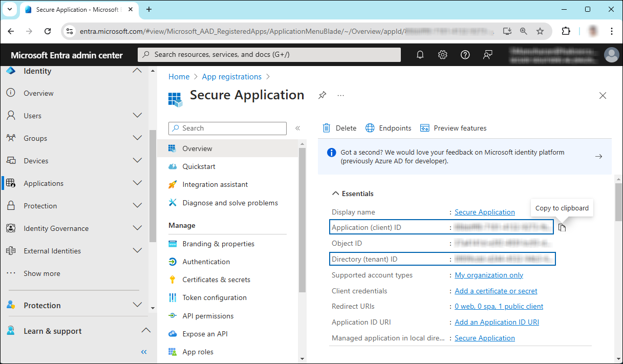Collapse the app menu with the double-chevron

(x=297, y=129)
